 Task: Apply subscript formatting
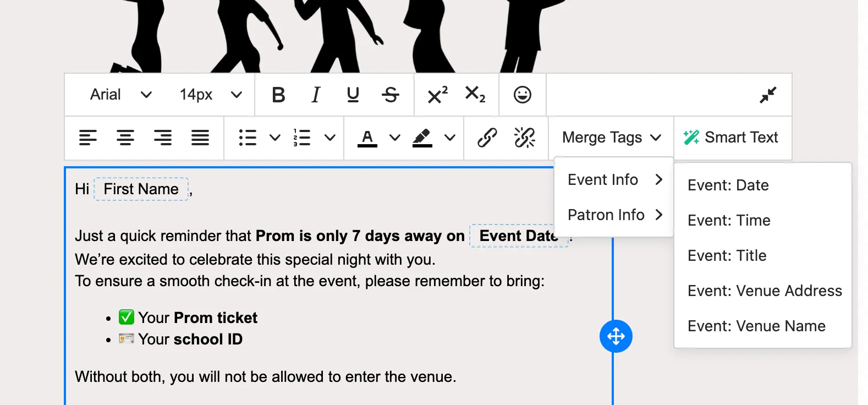click(x=475, y=95)
